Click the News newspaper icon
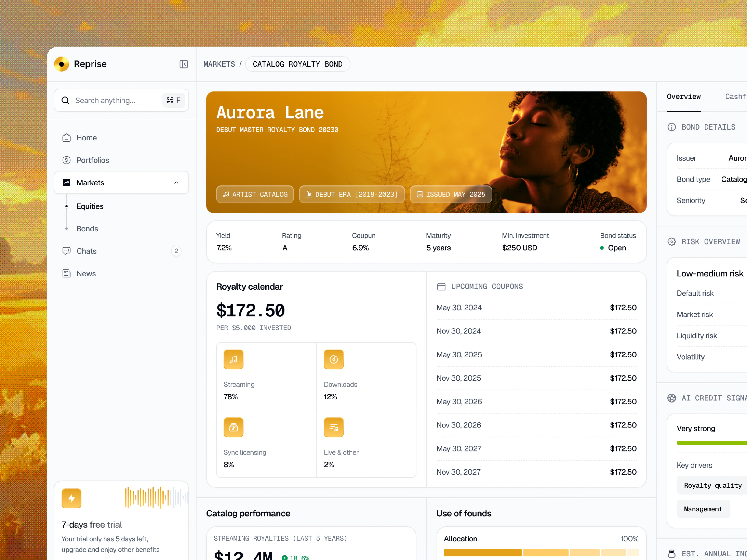 click(x=67, y=273)
